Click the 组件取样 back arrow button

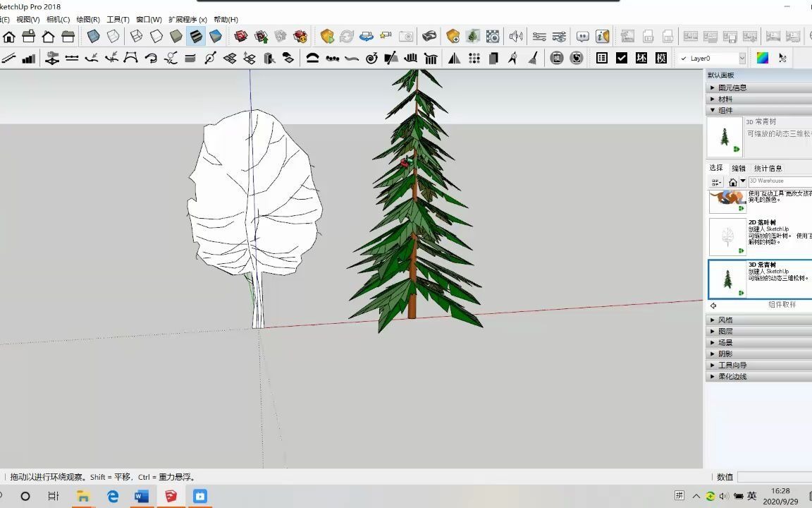713,305
